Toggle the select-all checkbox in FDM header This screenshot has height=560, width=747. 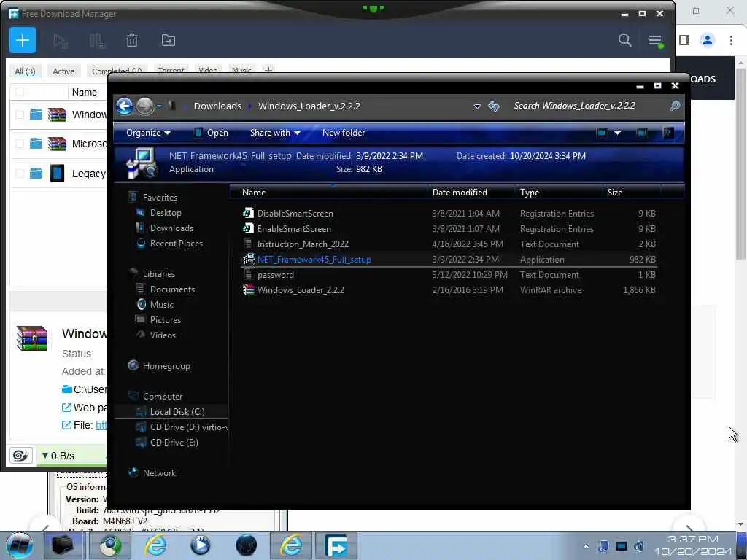[x=20, y=92]
